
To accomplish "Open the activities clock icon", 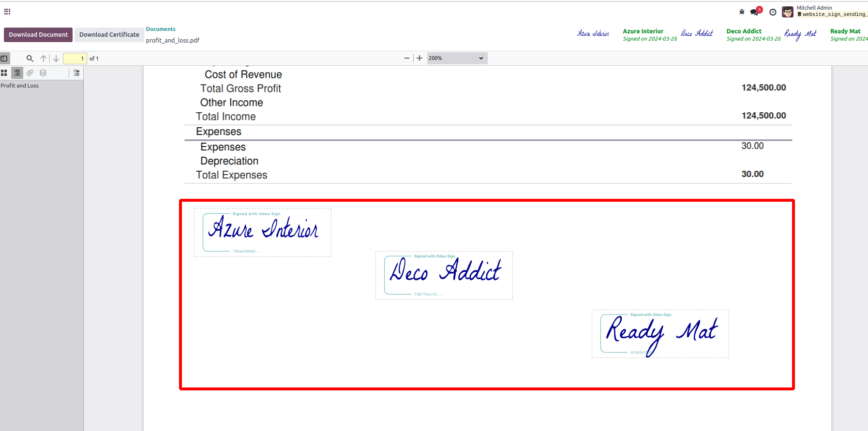I will [773, 12].
